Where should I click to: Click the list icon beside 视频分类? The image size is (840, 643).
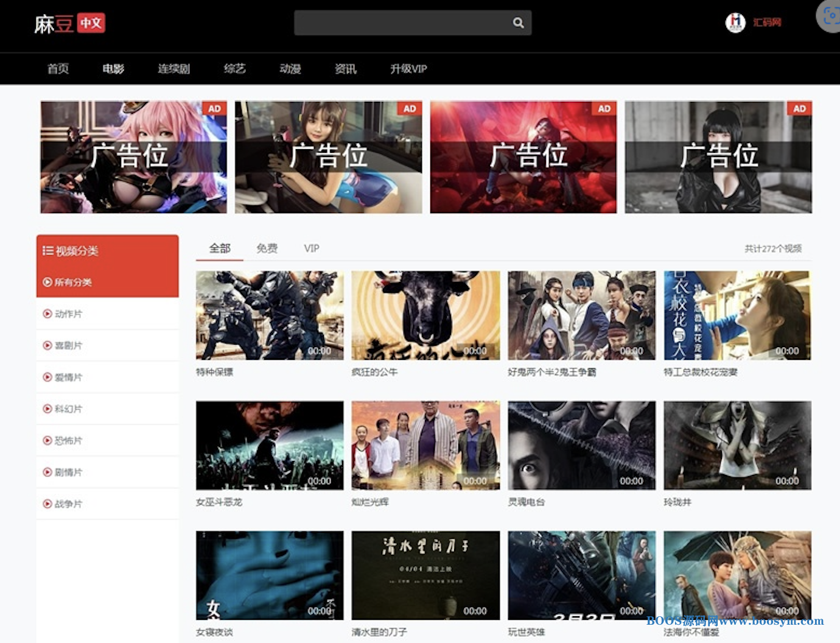[47, 250]
